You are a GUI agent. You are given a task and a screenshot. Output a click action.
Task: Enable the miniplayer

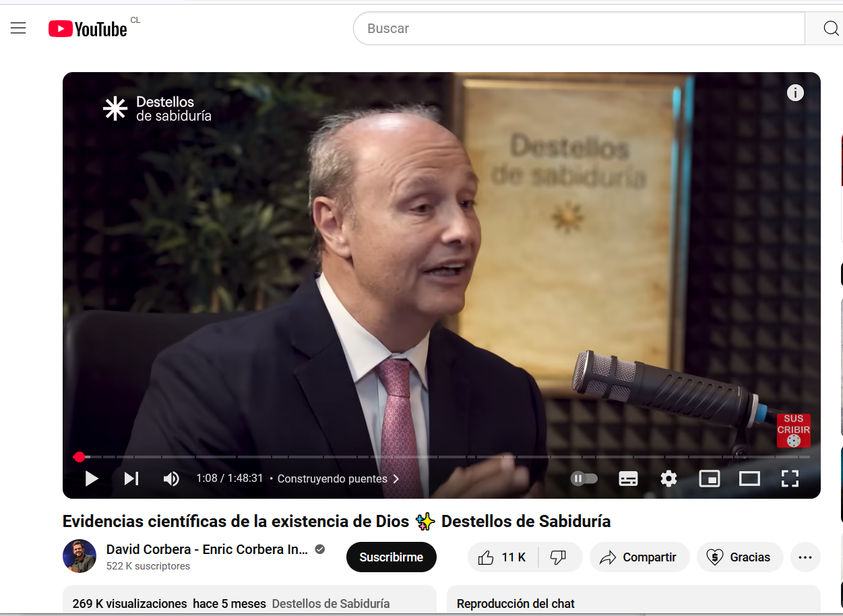(709, 479)
